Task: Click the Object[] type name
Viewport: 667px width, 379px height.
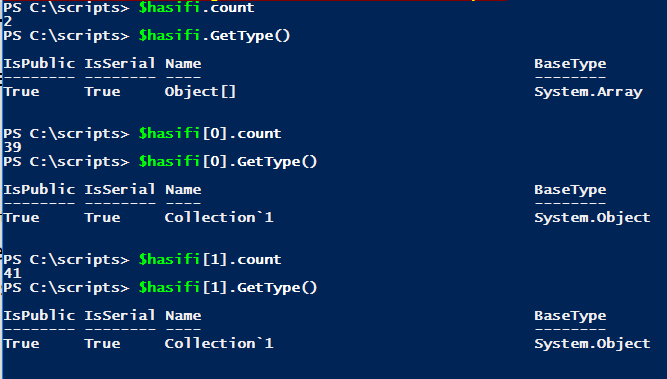Action: pos(200,91)
